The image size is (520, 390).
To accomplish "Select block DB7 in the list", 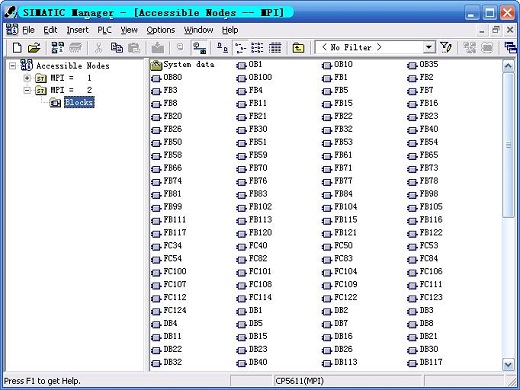I will (341, 323).
